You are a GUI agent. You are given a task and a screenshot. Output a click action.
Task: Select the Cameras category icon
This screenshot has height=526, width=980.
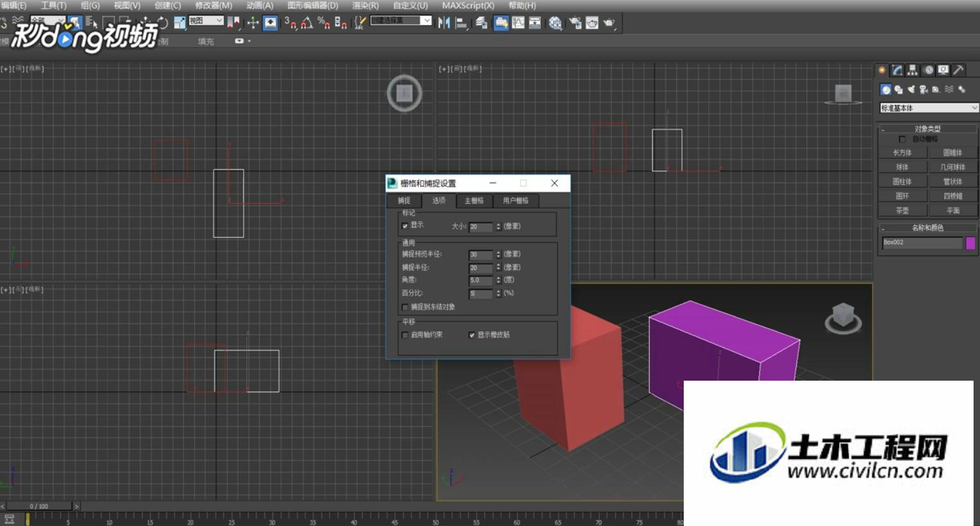tap(923, 89)
